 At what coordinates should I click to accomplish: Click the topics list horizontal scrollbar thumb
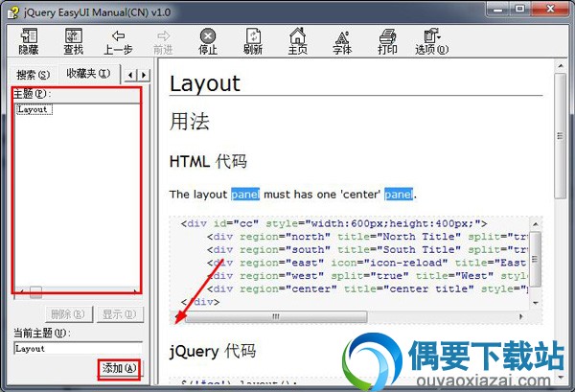(x=35, y=292)
